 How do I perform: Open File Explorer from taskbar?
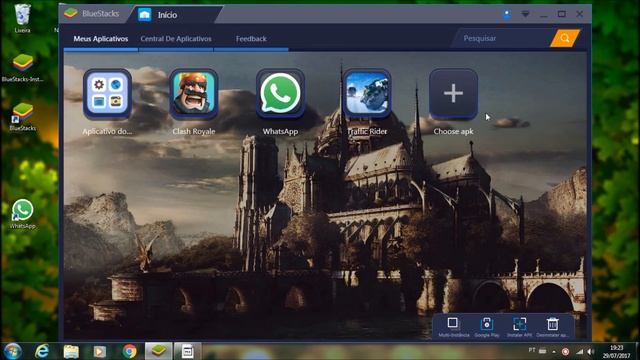71,351
